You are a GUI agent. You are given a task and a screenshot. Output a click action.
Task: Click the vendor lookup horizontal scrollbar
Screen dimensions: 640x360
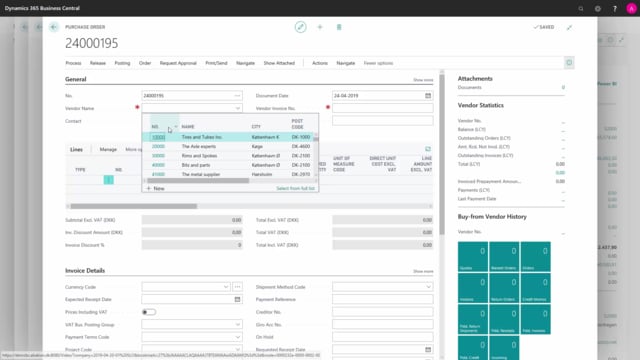(198, 180)
